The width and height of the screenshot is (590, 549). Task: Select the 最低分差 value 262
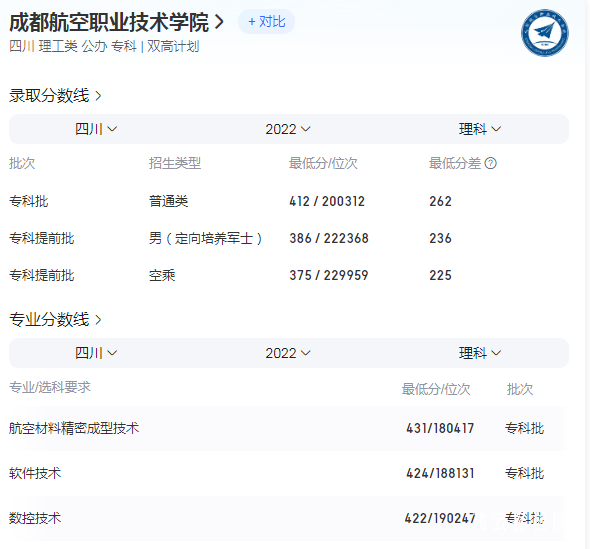(440, 201)
